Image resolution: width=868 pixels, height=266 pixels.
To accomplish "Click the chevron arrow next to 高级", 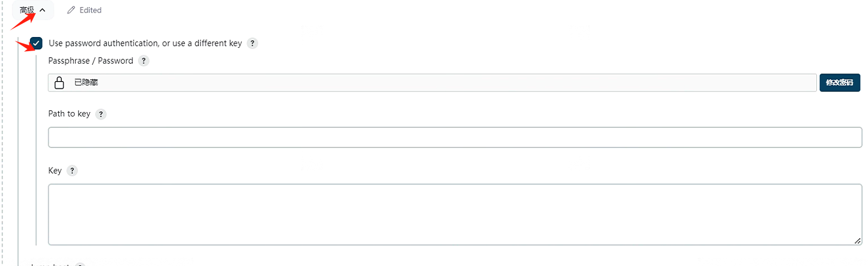I will 42,10.
